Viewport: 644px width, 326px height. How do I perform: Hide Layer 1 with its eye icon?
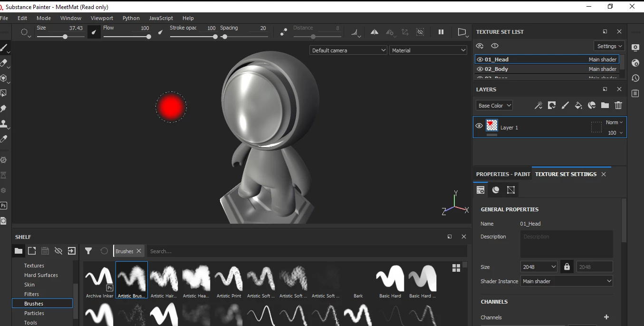point(479,126)
